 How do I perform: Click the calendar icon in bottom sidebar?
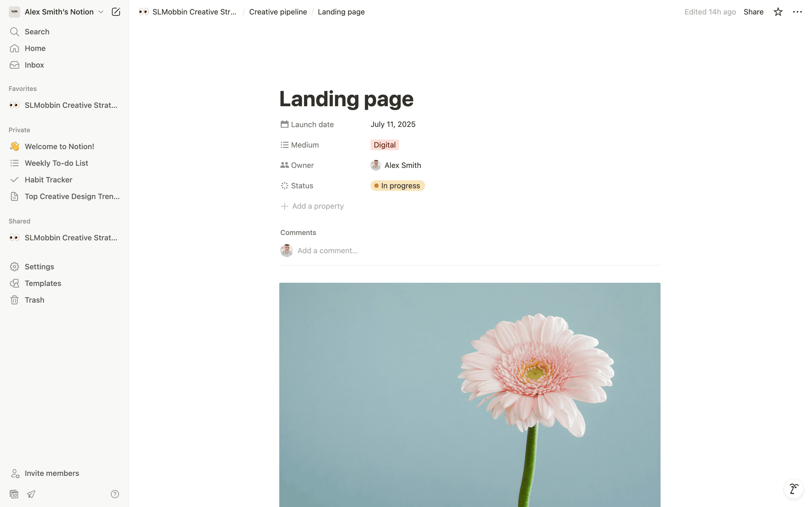pos(14,494)
